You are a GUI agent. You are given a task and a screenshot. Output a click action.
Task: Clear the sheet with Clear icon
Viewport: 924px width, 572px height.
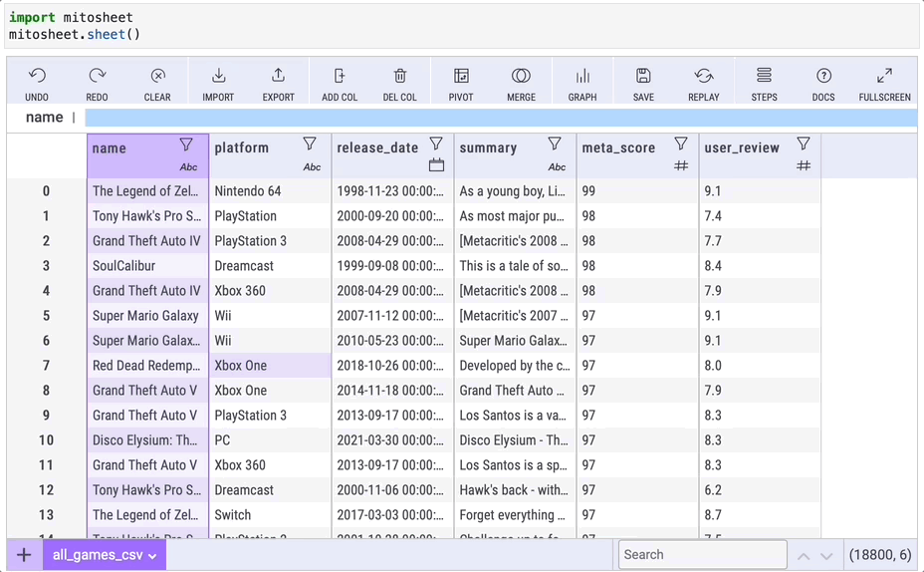point(157,77)
